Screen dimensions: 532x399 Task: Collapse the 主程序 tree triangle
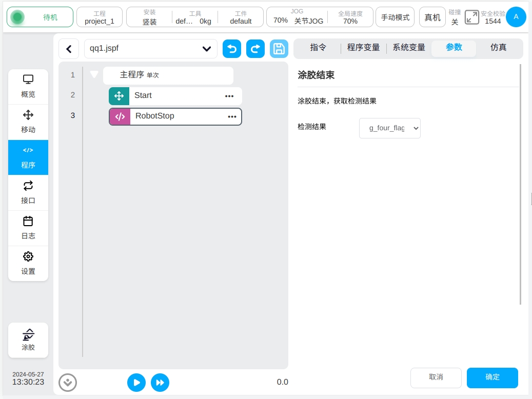pyautogui.click(x=94, y=74)
